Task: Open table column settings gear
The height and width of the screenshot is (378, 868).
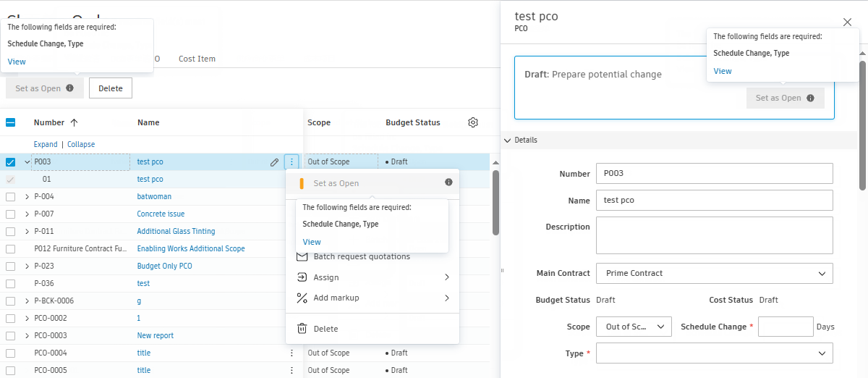Action: click(473, 122)
